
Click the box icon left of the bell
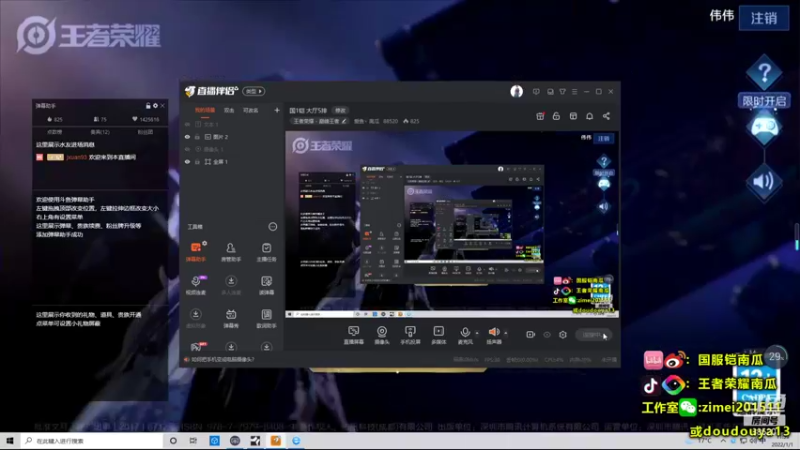pos(573,116)
